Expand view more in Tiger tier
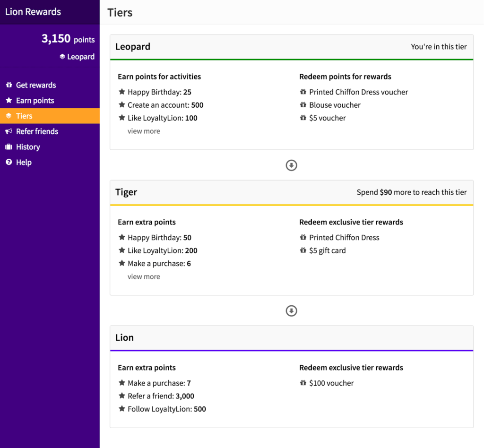484x448 pixels. click(144, 276)
